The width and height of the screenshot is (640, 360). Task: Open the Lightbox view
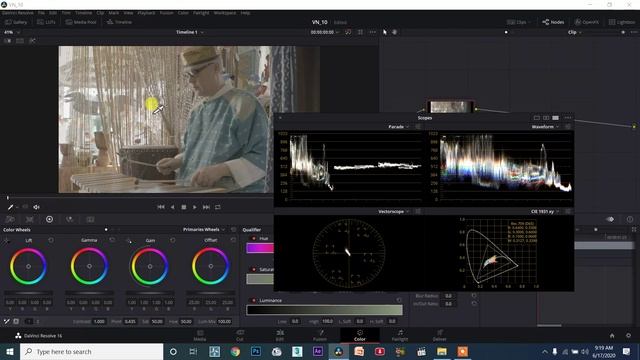pyautogui.click(x=622, y=22)
